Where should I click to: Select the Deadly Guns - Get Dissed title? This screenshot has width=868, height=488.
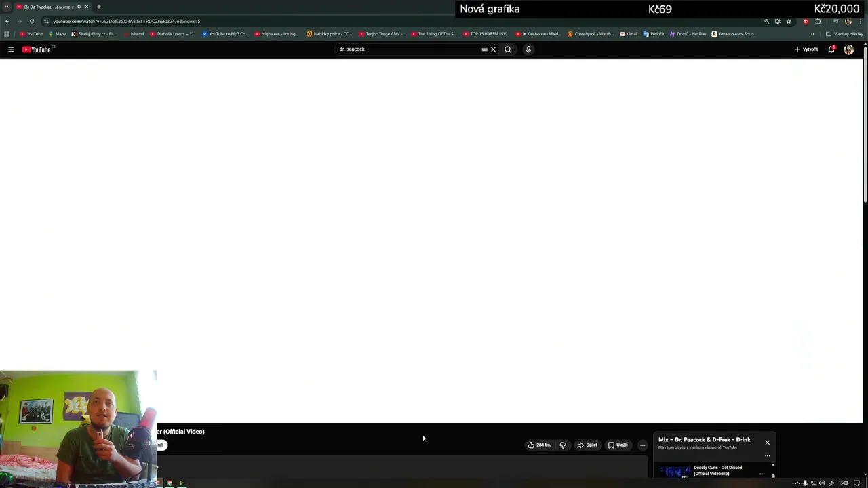coord(717,470)
